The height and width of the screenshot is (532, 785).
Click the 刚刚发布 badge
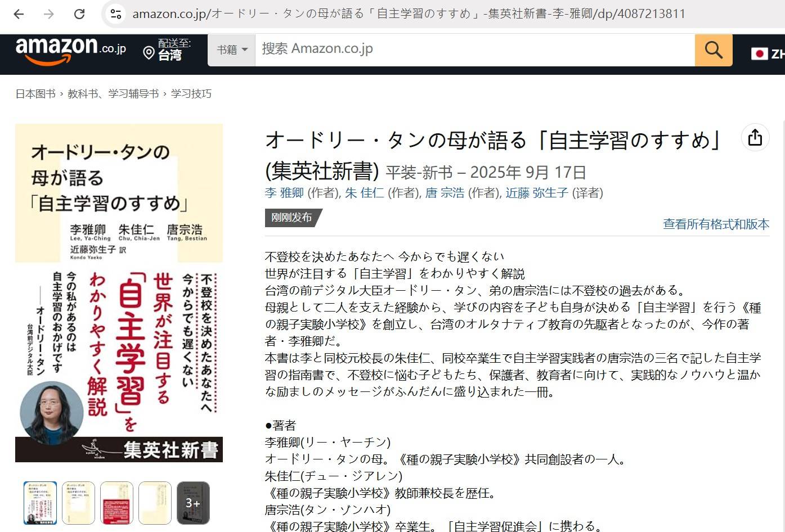[293, 218]
